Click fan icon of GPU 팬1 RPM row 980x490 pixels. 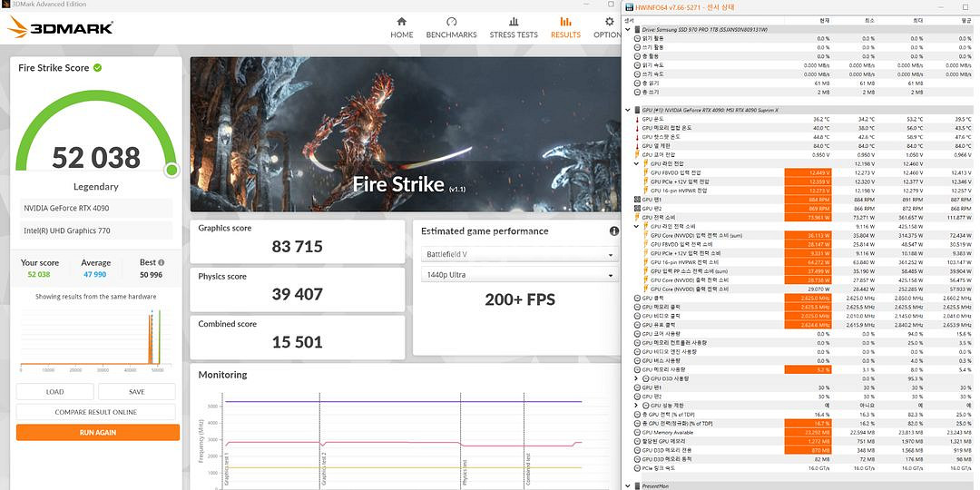(x=637, y=200)
